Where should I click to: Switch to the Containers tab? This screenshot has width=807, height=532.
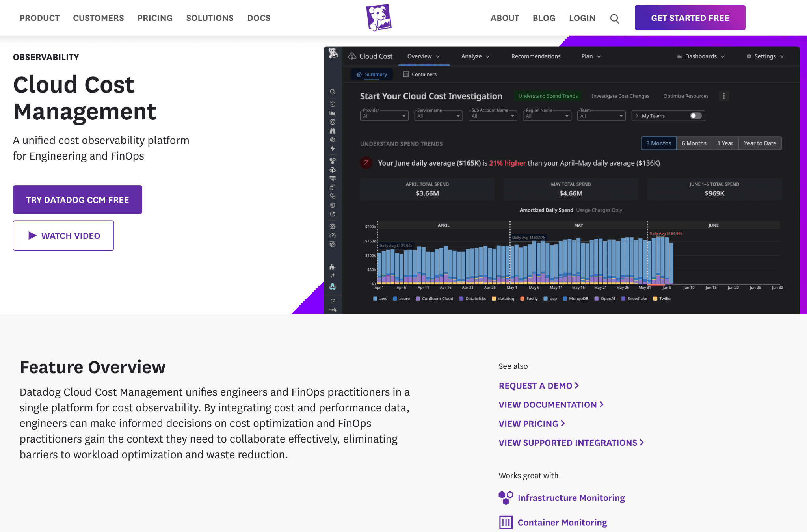[420, 74]
